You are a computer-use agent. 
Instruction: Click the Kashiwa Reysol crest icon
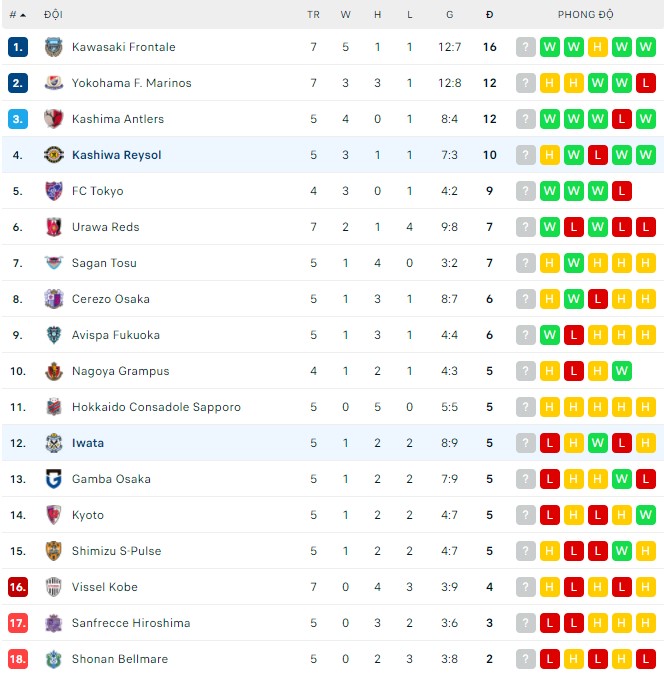pyautogui.click(x=54, y=155)
